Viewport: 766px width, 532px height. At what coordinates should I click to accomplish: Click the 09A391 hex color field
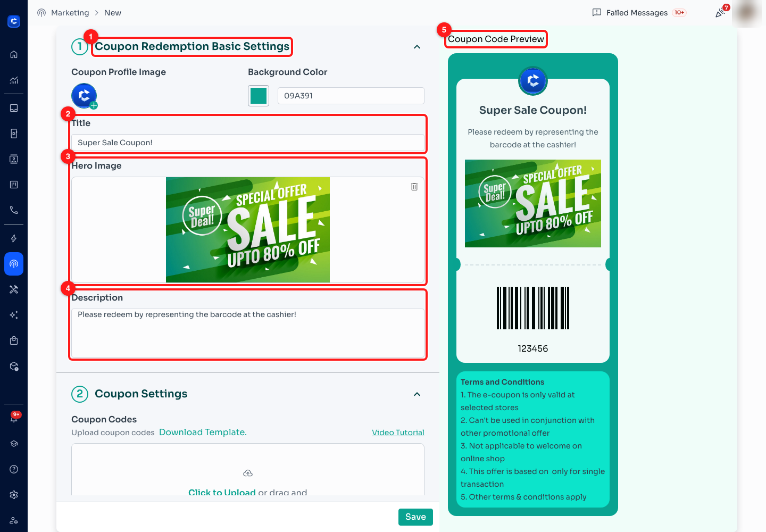click(x=351, y=96)
